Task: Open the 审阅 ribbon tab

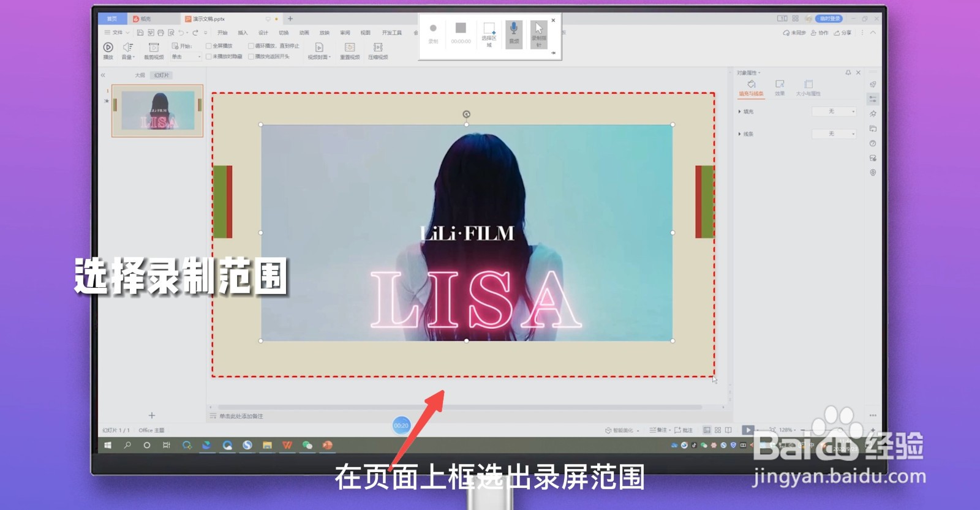Action: coord(345,32)
